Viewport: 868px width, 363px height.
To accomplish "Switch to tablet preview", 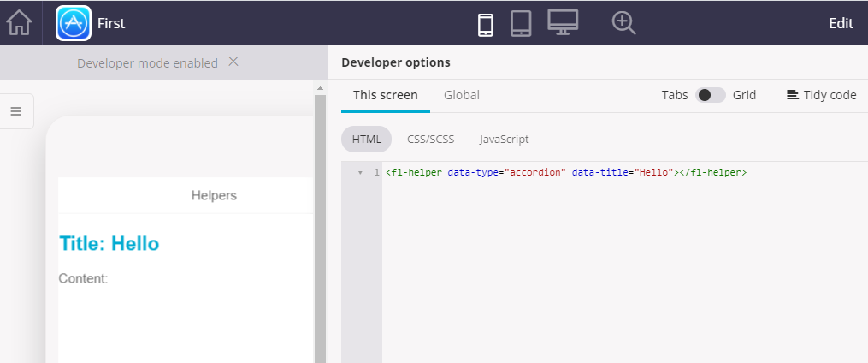I will coord(522,23).
